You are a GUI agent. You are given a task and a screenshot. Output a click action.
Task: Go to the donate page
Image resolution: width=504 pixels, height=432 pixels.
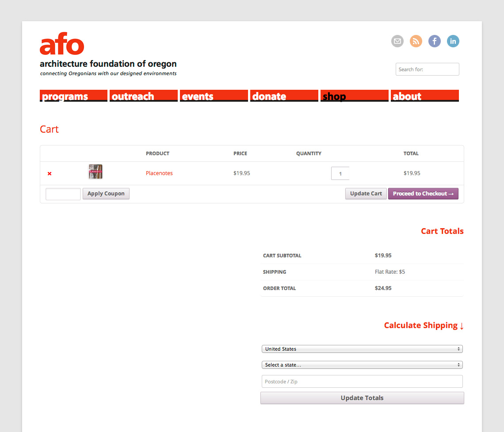point(284,96)
